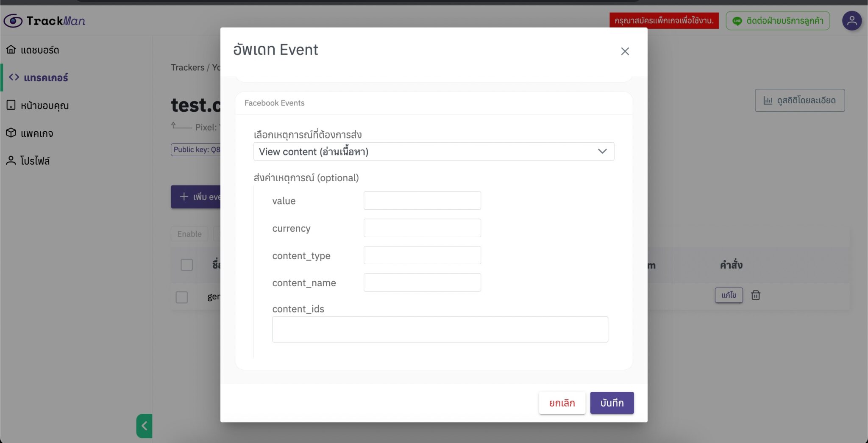Click the dashboard home icon in sidebar
The image size is (868, 443).
pos(11,50)
